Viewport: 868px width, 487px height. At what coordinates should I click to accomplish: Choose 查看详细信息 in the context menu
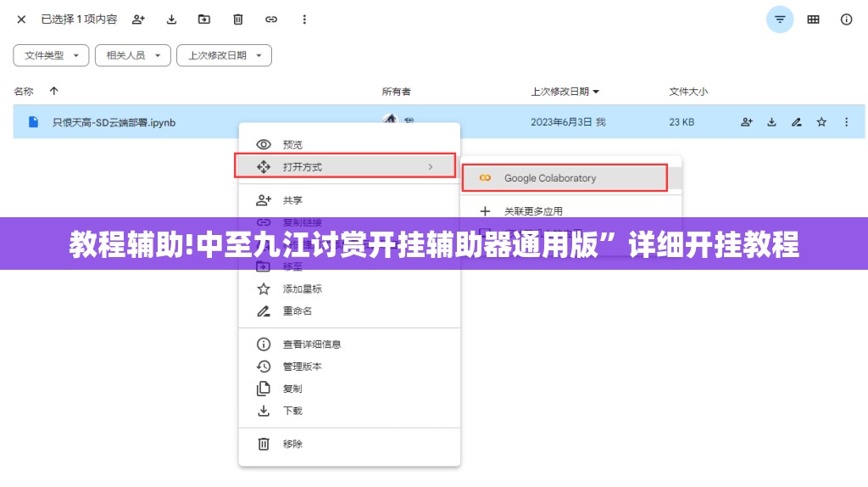pyautogui.click(x=349, y=344)
